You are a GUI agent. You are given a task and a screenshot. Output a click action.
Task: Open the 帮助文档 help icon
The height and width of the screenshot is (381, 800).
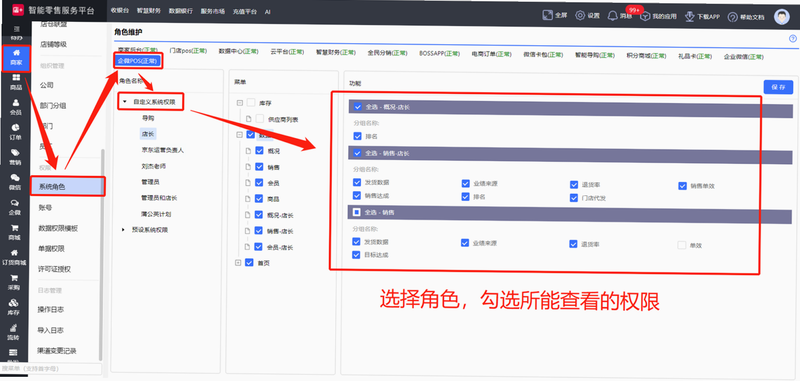pos(733,17)
